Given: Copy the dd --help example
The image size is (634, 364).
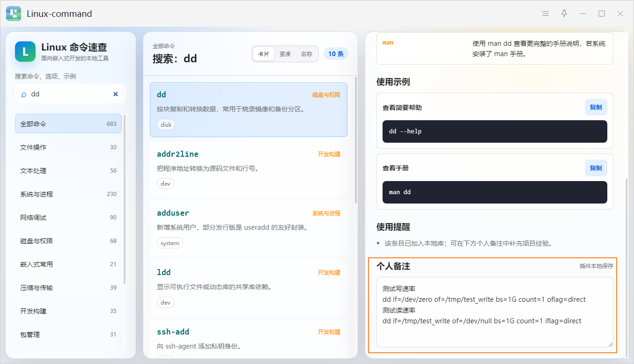Looking at the screenshot, I should pyautogui.click(x=596, y=107).
